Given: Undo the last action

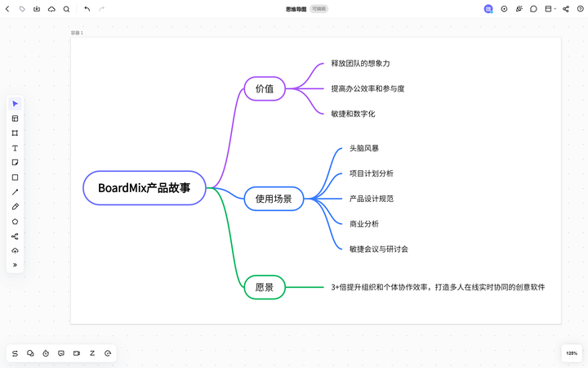Looking at the screenshot, I should [x=87, y=9].
